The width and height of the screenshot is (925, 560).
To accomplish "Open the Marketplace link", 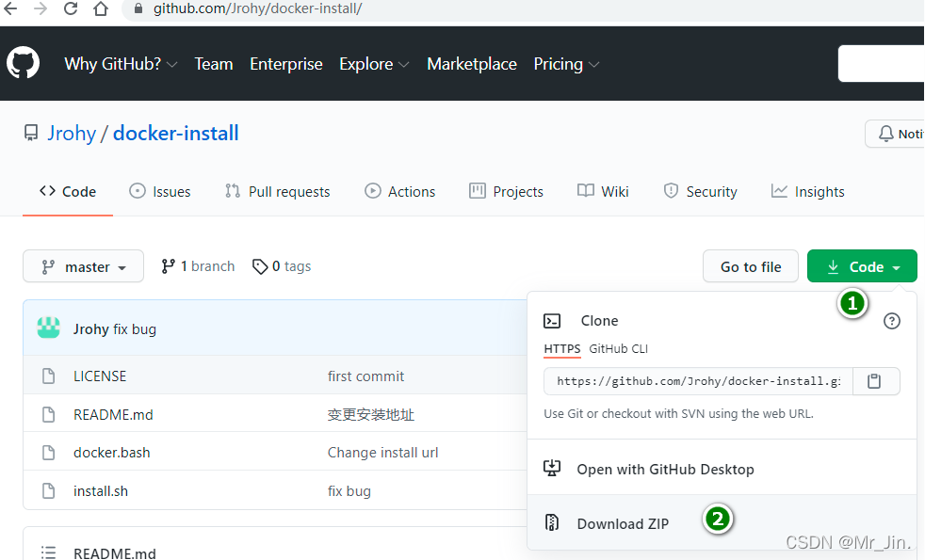I will pos(472,64).
